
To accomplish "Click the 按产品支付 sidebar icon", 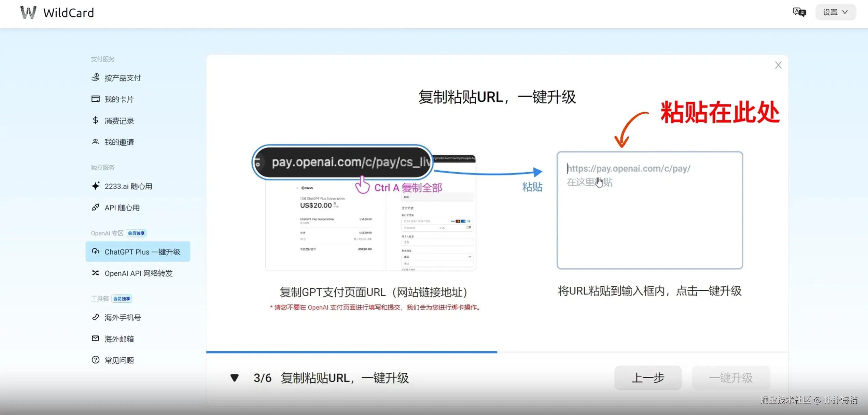I will point(96,77).
